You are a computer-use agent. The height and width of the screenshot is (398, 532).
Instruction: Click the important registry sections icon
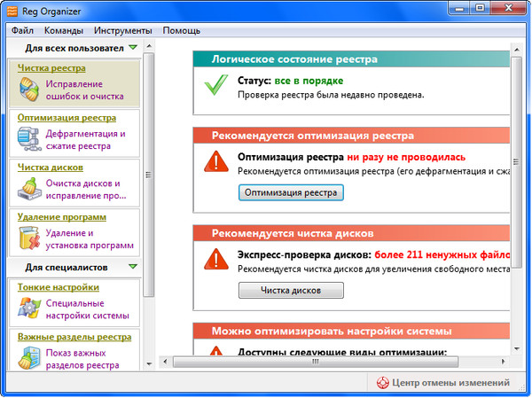(28, 358)
